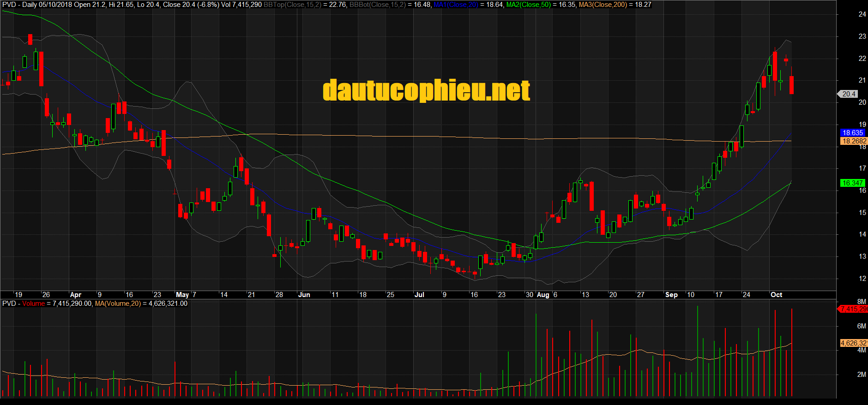Image resolution: width=868 pixels, height=405 pixels.
Task: Click the BBTop(Close,15,2) indicator label
Action: point(292,5)
